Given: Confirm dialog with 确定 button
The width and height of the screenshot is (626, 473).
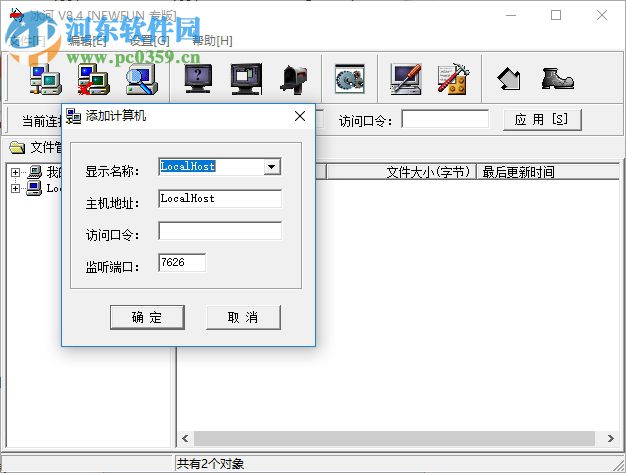Looking at the screenshot, I should (x=147, y=317).
